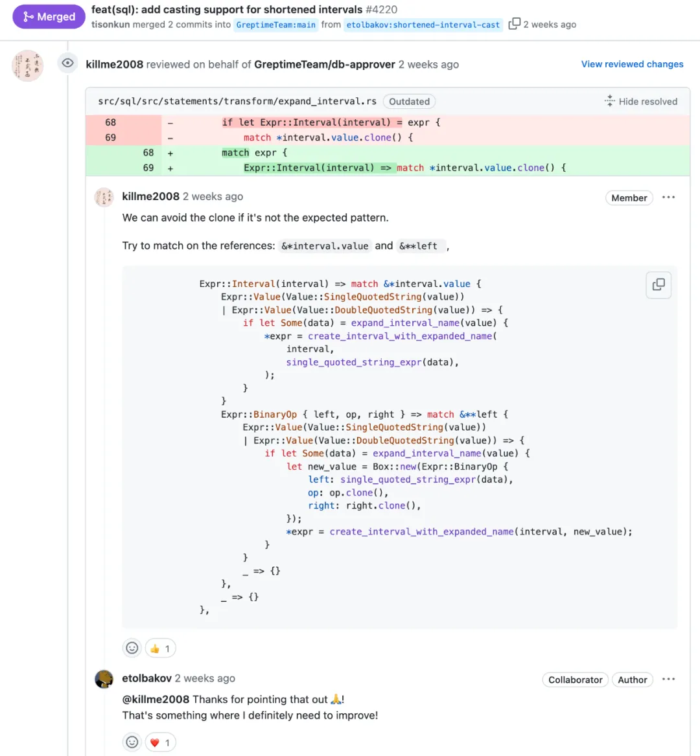View reviewed changes
The image size is (700, 756).
tap(632, 64)
